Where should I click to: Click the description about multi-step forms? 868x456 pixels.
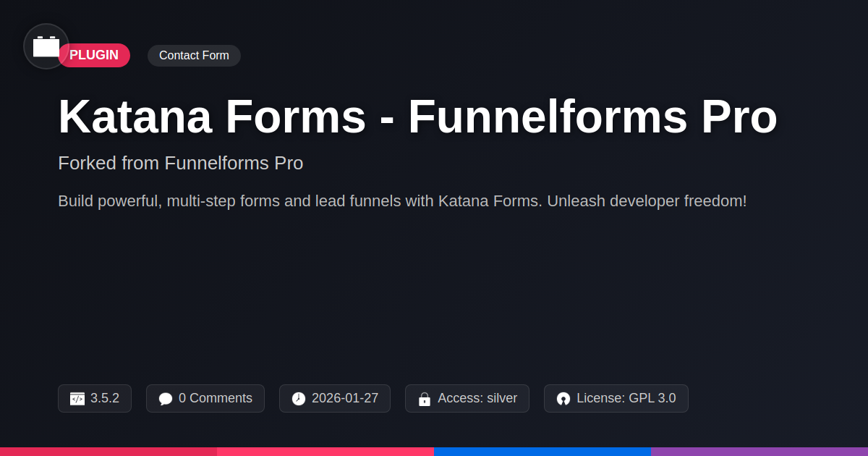(402, 201)
